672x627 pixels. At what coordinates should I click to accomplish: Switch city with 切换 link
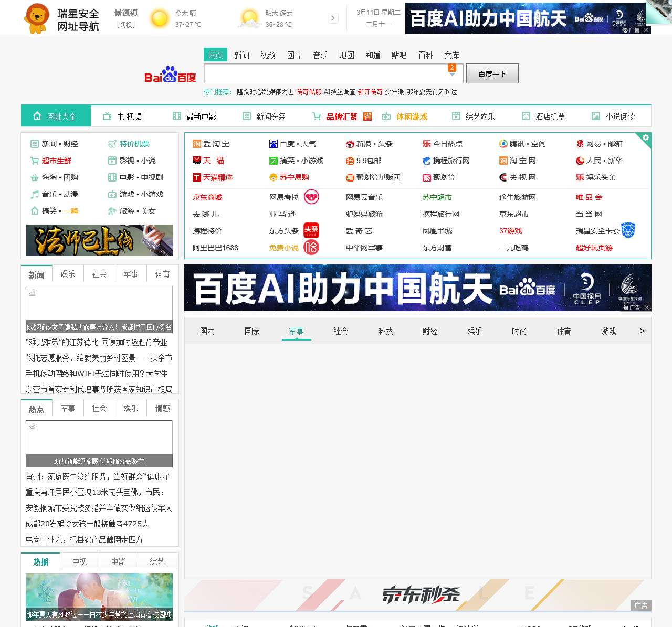(x=126, y=25)
